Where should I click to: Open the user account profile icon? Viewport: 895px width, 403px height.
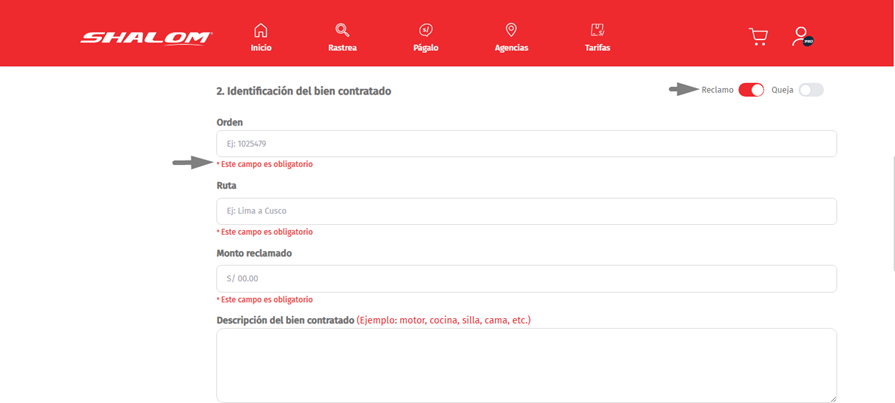tap(800, 37)
